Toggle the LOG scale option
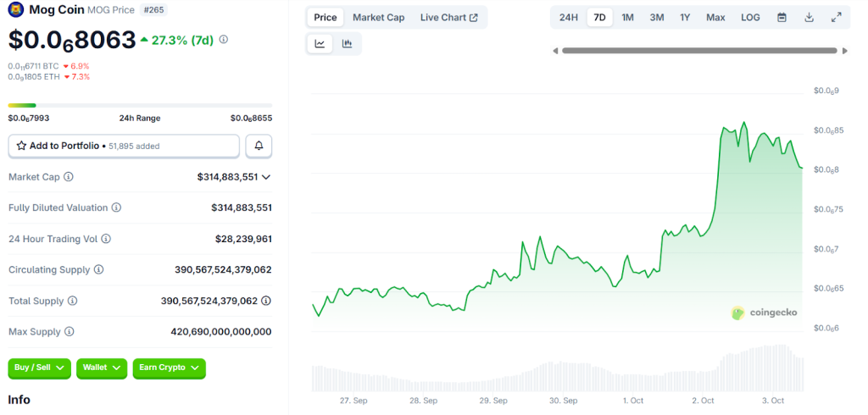 tap(750, 17)
